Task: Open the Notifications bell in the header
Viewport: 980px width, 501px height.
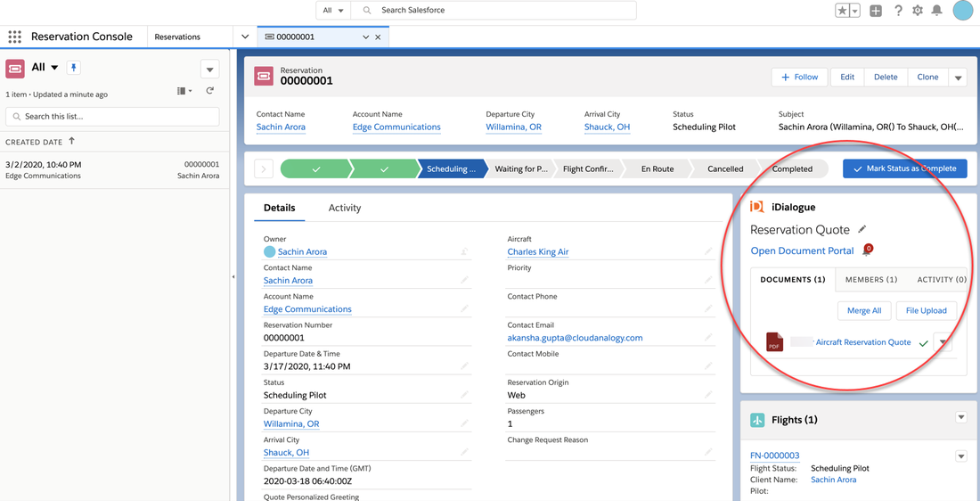Action: click(936, 11)
